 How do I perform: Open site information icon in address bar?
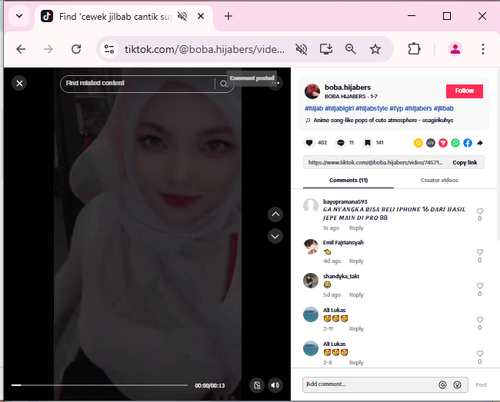[x=109, y=49]
